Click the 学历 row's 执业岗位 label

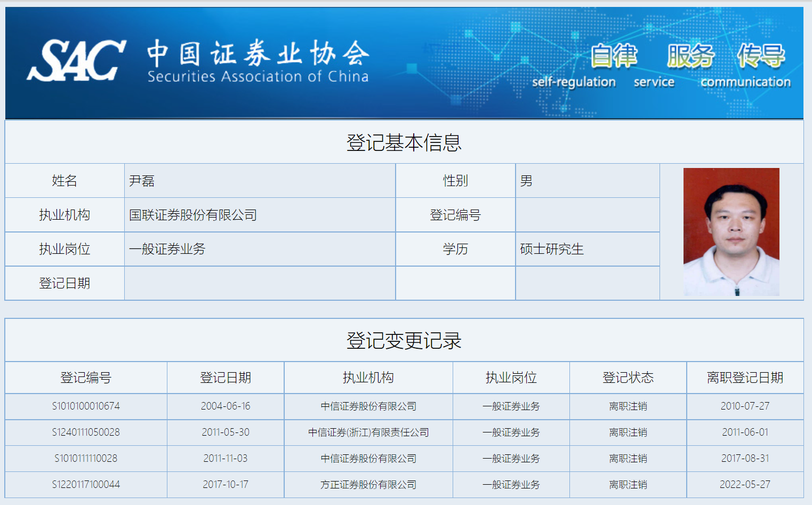(65, 249)
